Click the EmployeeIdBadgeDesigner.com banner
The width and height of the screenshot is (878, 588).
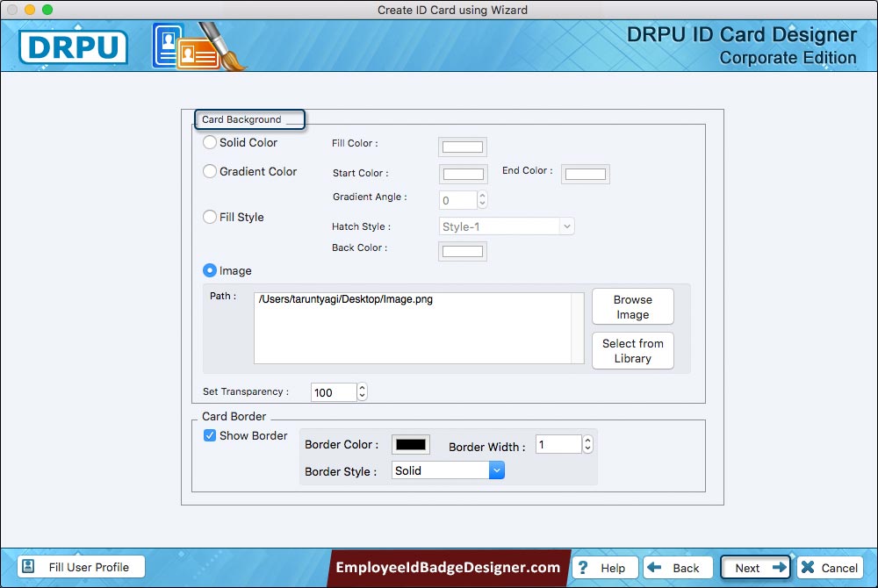pos(448,567)
